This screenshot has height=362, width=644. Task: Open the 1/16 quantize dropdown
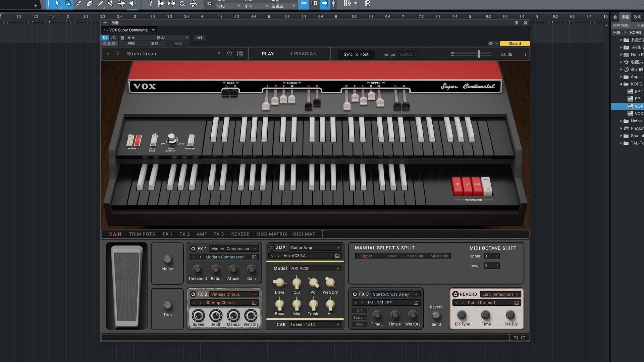click(228, 6)
